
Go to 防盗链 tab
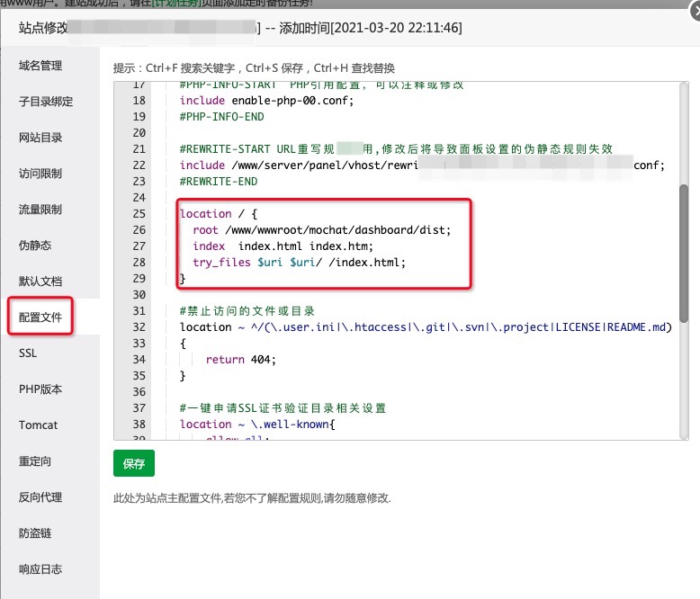click(35, 533)
